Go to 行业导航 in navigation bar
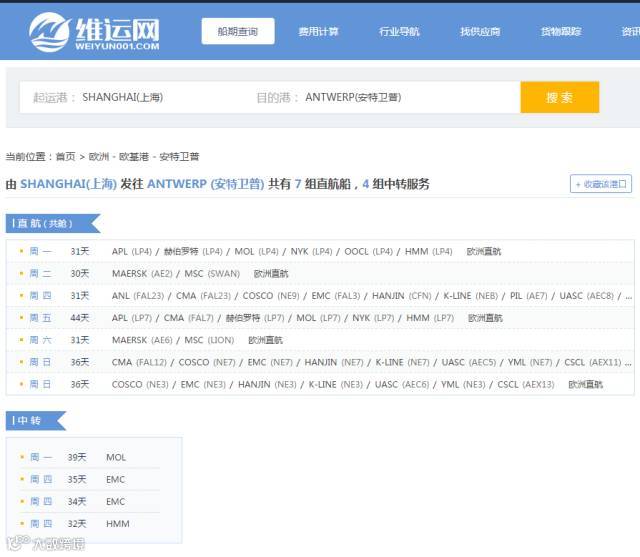 point(399,31)
